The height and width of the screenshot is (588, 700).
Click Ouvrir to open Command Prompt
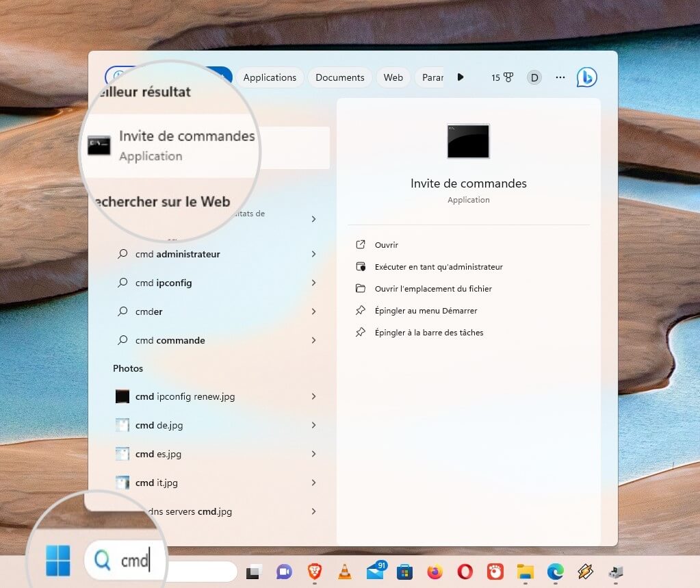coord(387,244)
